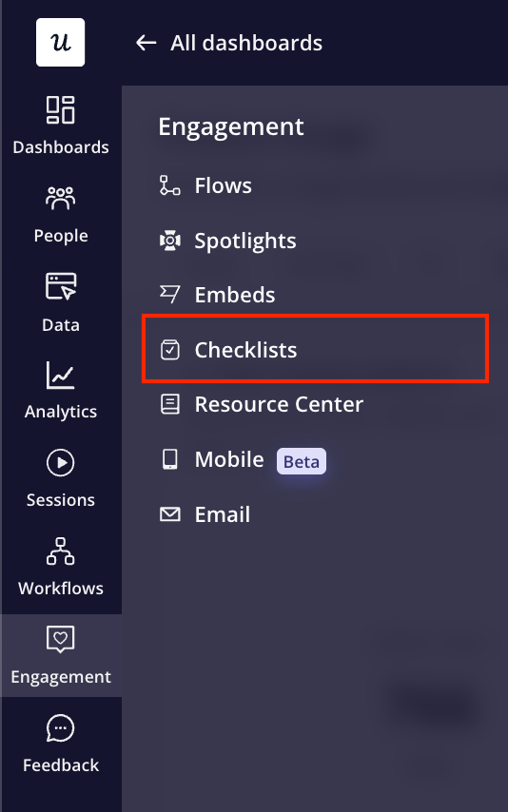Click the Engagement panel heading
Viewport: 508px width, 812px height.
[x=231, y=126]
